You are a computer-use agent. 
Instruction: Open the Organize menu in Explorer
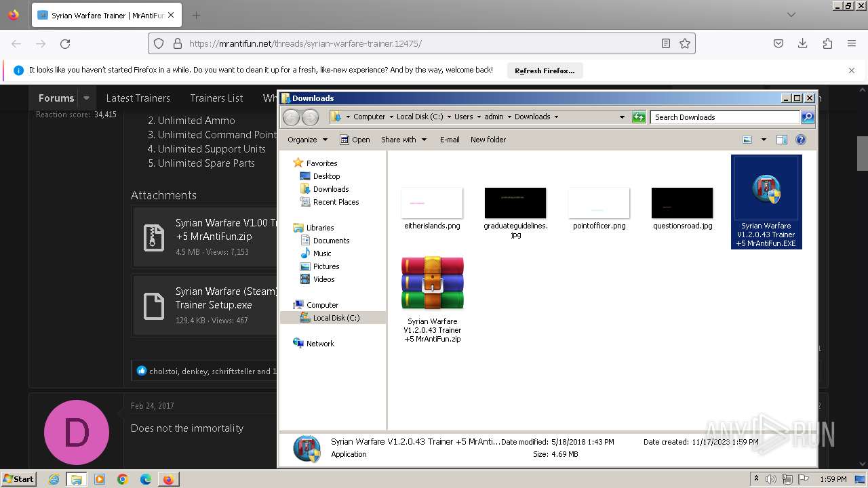tap(307, 140)
